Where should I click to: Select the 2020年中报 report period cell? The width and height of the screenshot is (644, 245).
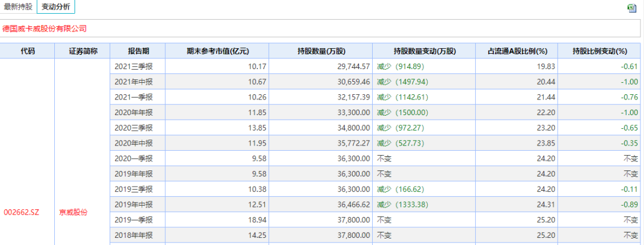tap(138, 143)
